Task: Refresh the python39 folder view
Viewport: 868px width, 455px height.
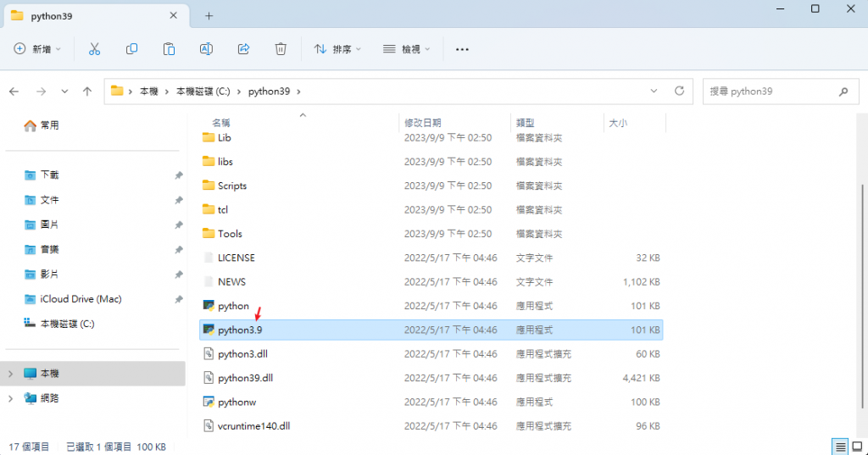Action: [679, 91]
